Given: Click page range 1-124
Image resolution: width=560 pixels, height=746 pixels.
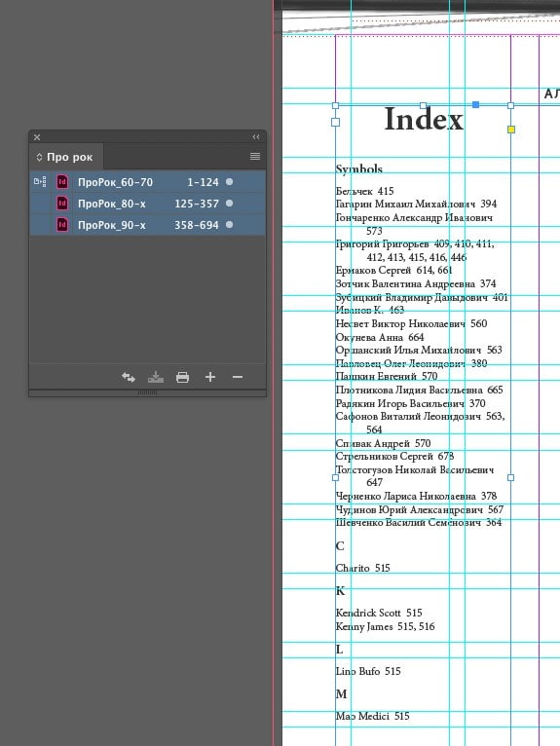Looking at the screenshot, I should pos(203,182).
